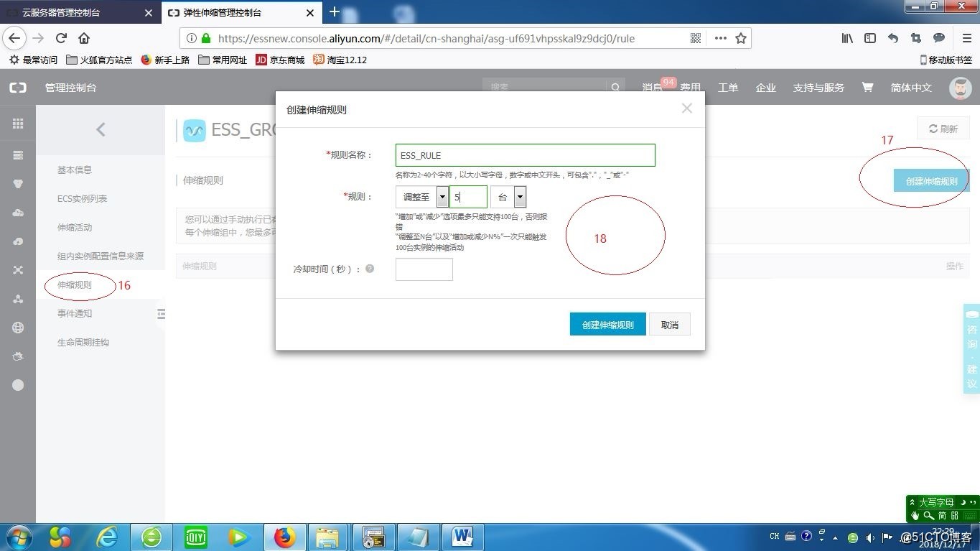
Task: Open page actions three-dot menu
Action: [720, 38]
